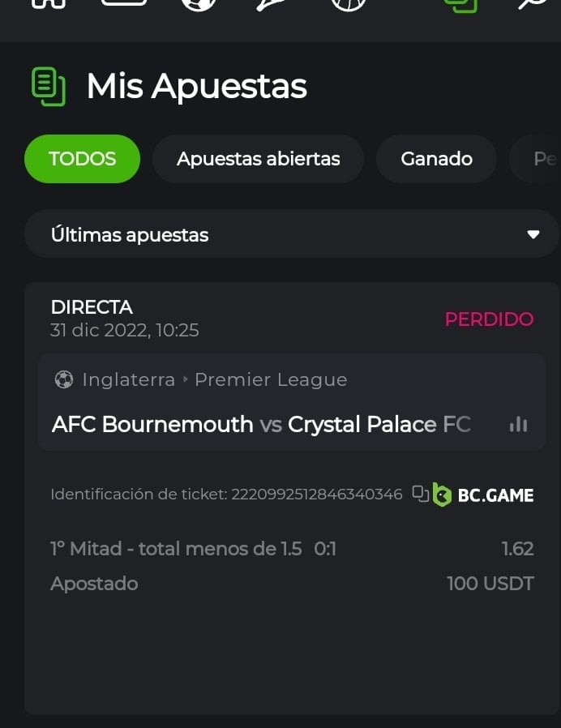
Task: Click the BC.GAME logo
Action: pos(483,494)
